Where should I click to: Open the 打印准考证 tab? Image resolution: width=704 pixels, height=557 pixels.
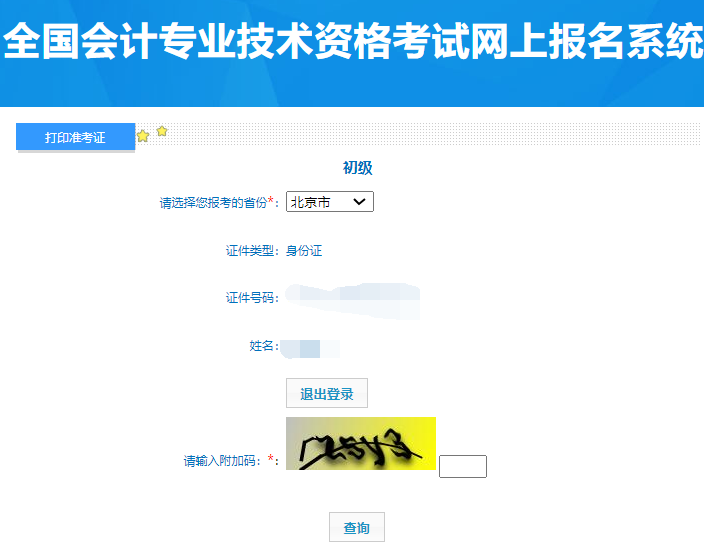click(x=75, y=137)
